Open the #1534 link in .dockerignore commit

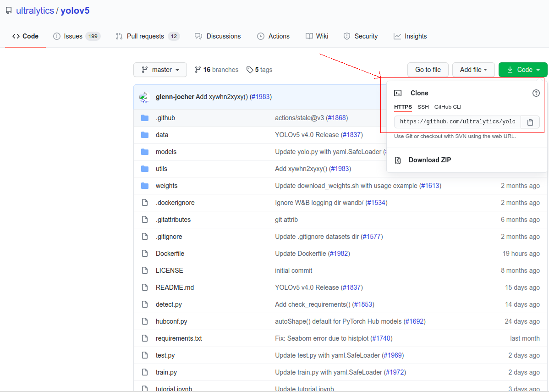click(x=376, y=203)
